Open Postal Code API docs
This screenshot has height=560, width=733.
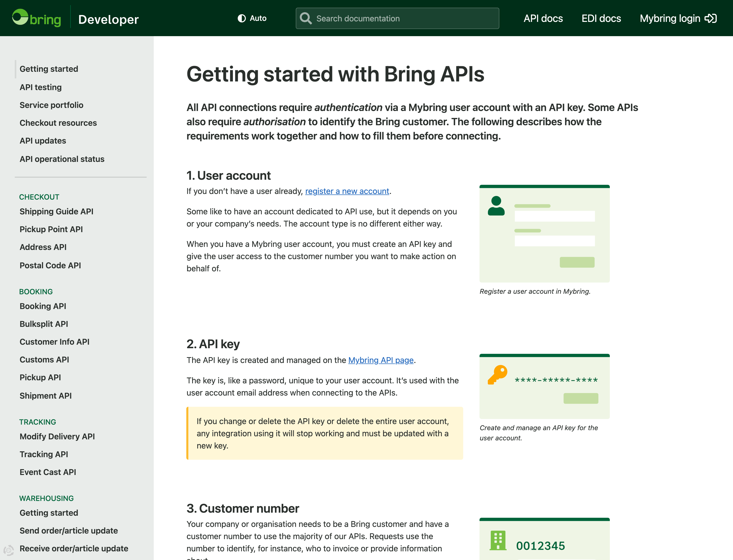(x=50, y=265)
